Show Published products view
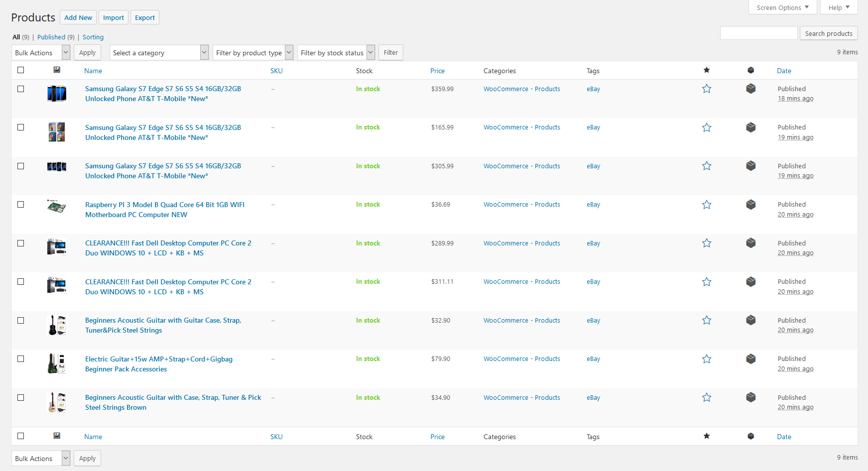 click(x=51, y=37)
